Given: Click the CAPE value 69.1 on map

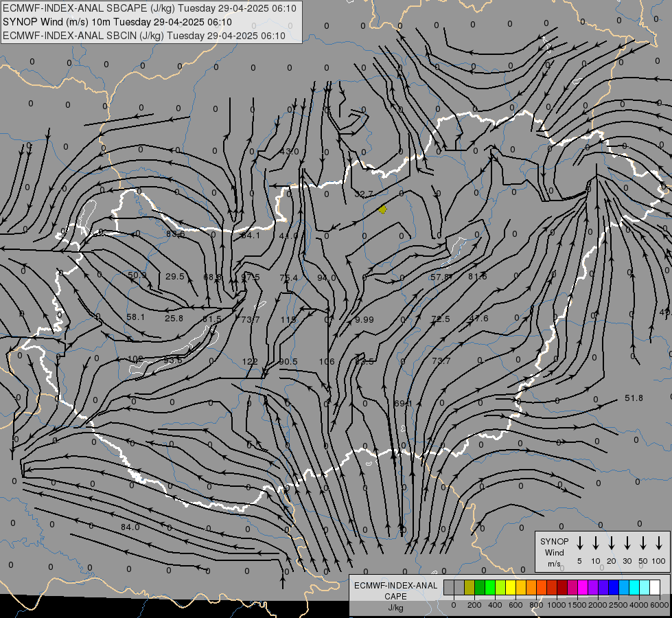Looking at the screenshot, I should pos(403,404).
